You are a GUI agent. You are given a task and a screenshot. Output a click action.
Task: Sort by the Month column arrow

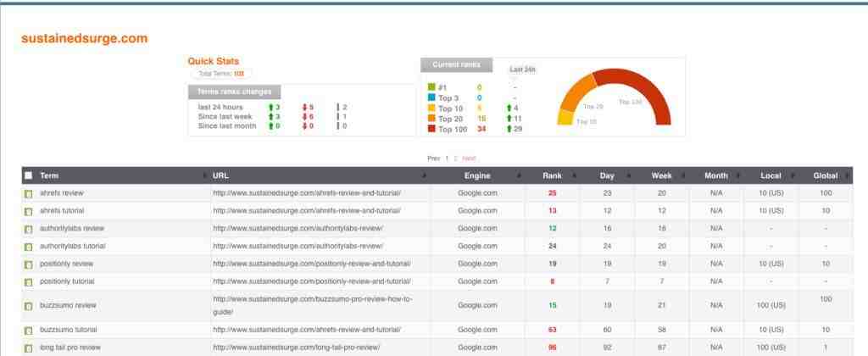738,176
